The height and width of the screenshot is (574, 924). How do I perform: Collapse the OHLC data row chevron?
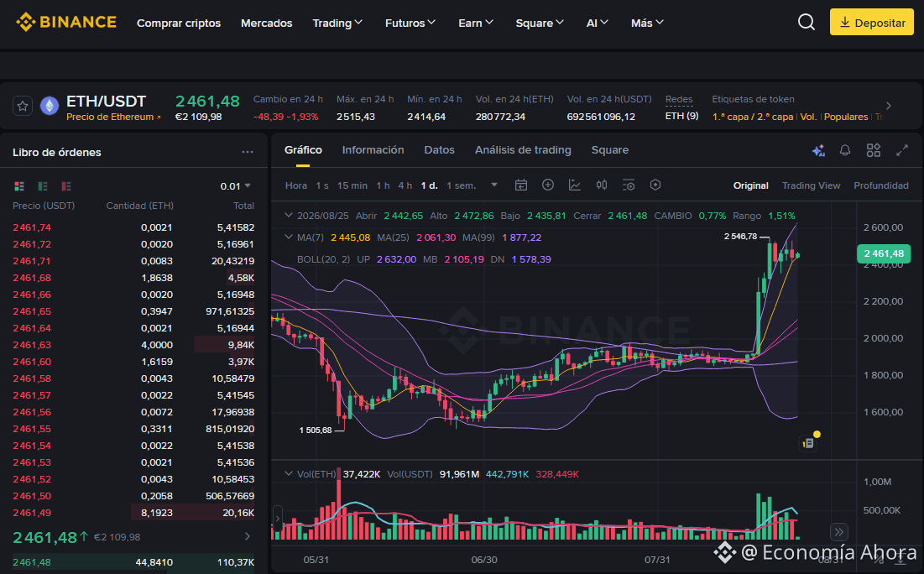(288, 216)
